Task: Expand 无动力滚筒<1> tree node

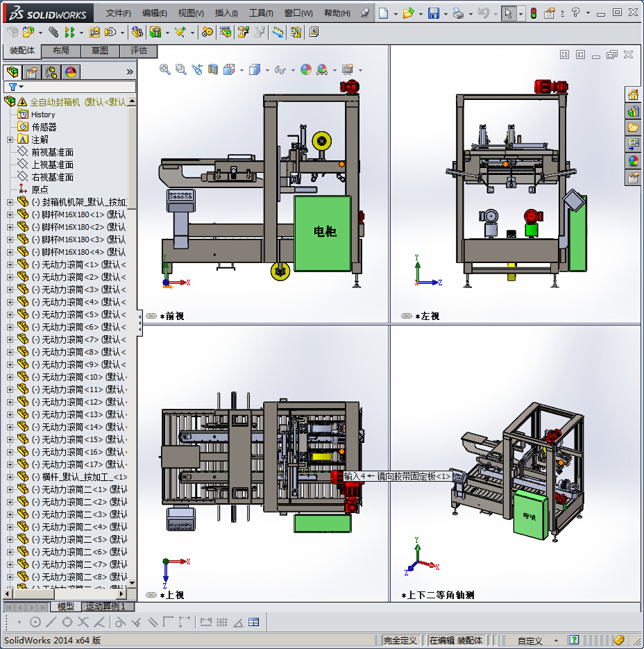Action: coord(10,264)
